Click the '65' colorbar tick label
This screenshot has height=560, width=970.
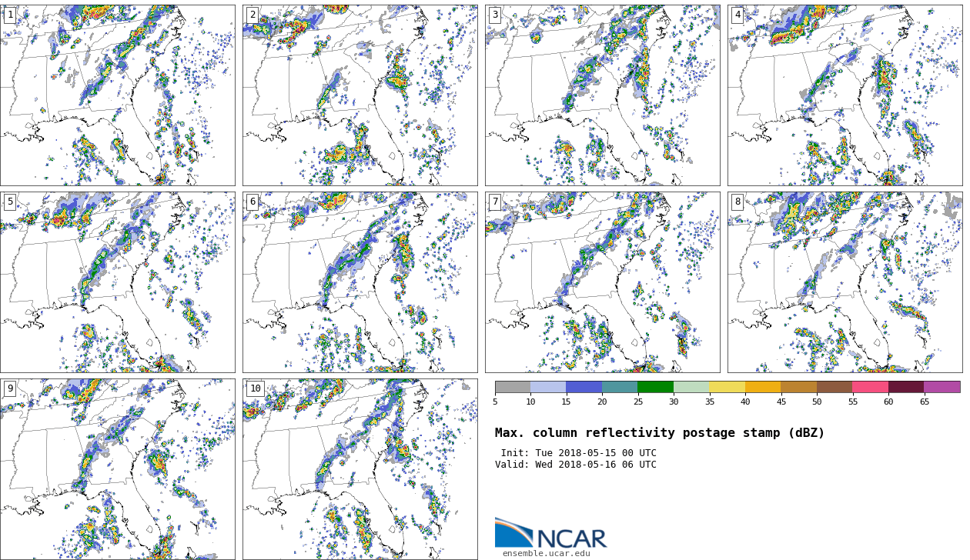click(x=924, y=402)
